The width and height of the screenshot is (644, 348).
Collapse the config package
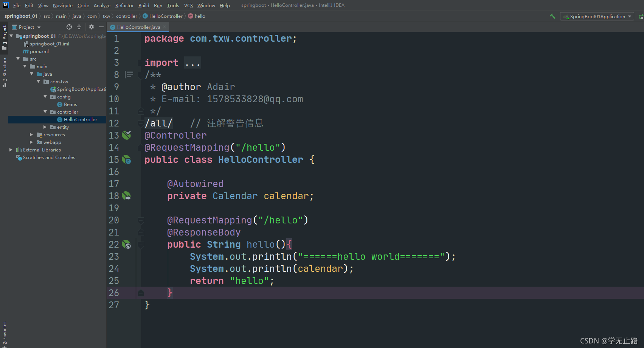pyautogui.click(x=45, y=97)
